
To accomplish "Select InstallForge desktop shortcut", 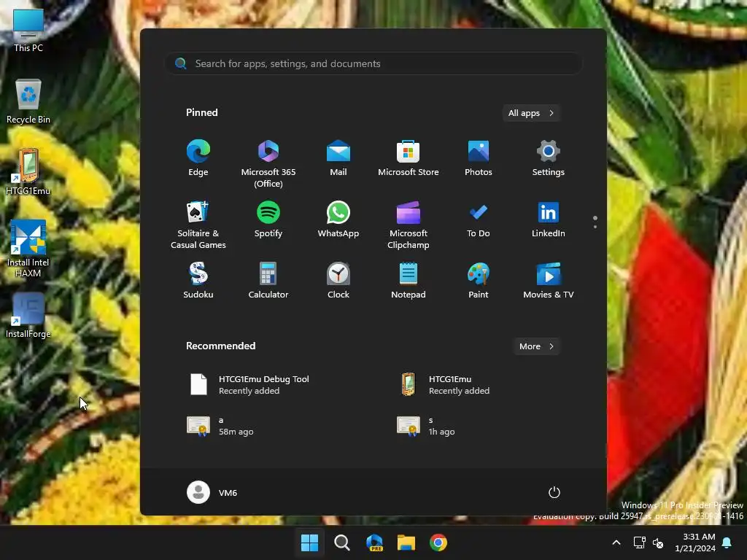I will coord(28,316).
